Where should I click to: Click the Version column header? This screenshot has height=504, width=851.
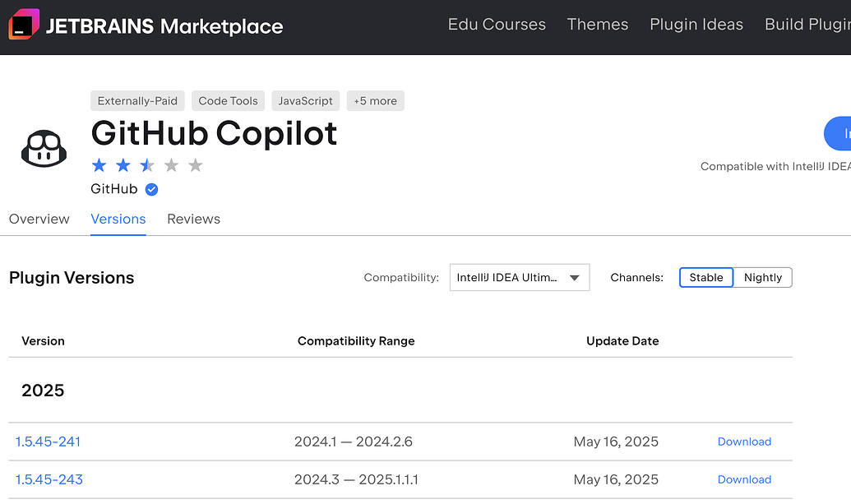[x=43, y=340]
